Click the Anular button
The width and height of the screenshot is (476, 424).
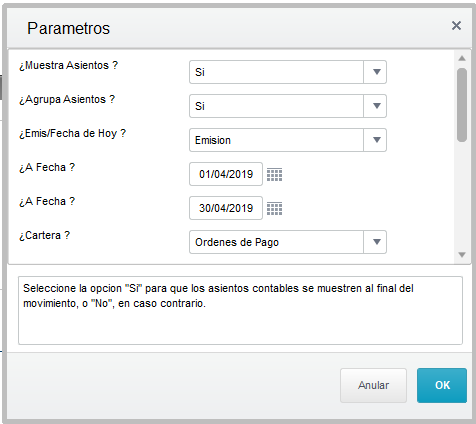[x=373, y=385]
